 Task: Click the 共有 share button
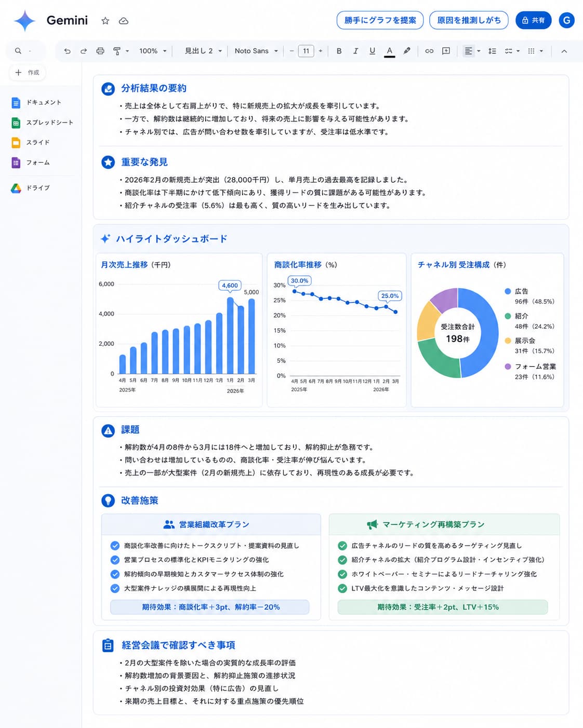[x=533, y=20]
